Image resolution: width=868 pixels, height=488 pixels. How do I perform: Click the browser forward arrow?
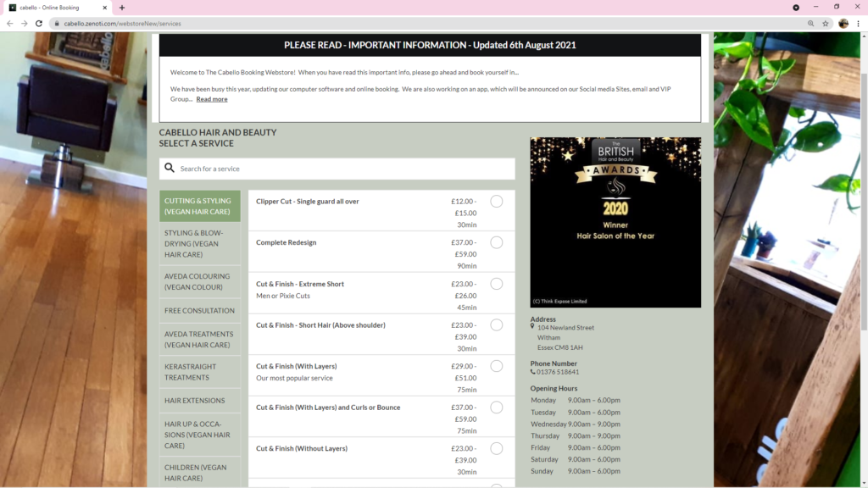coord(24,23)
